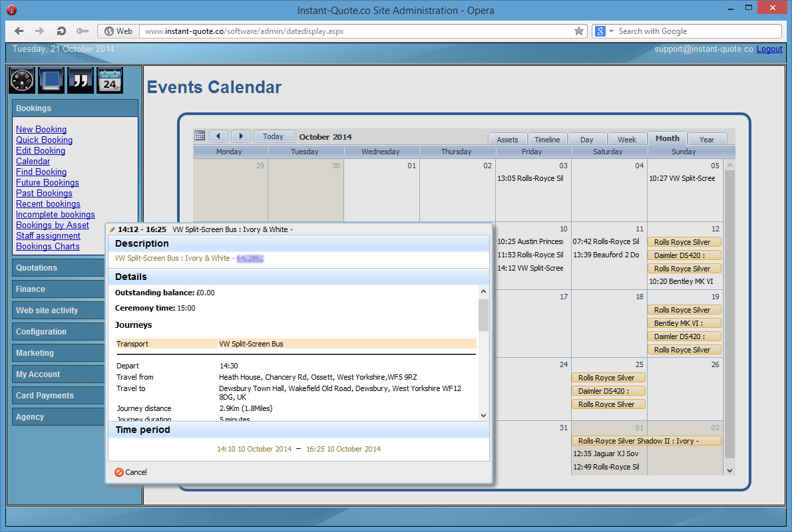
Task: Switch to the Timeline calendar tab
Action: (547, 140)
